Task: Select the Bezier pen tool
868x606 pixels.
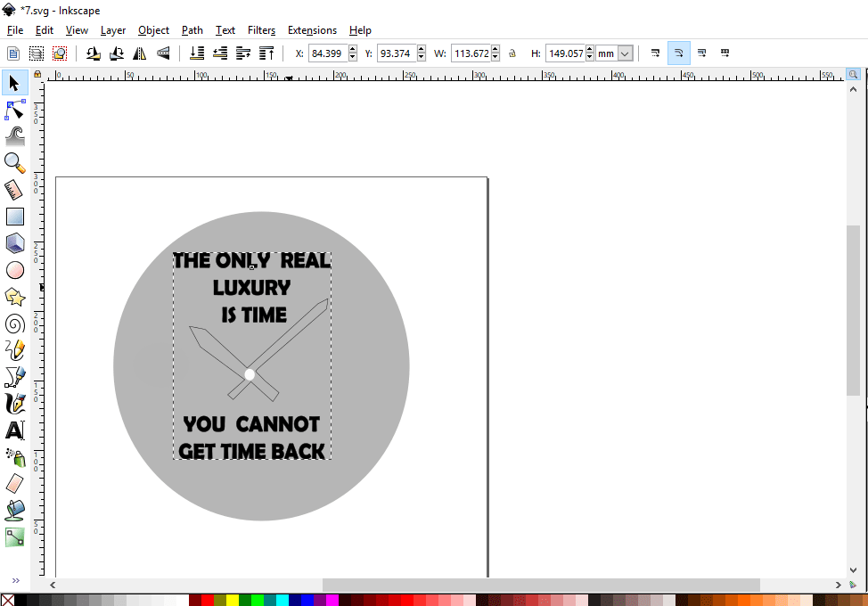Action: (x=15, y=377)
